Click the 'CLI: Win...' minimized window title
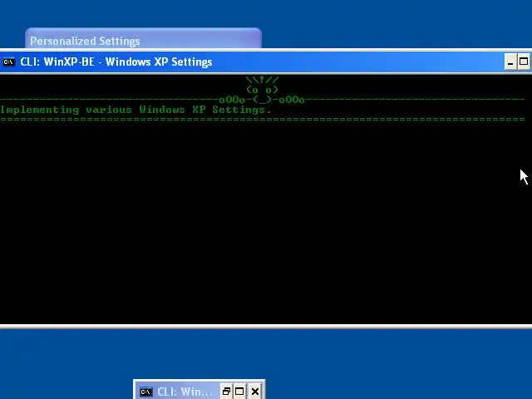 pos(185,392)
